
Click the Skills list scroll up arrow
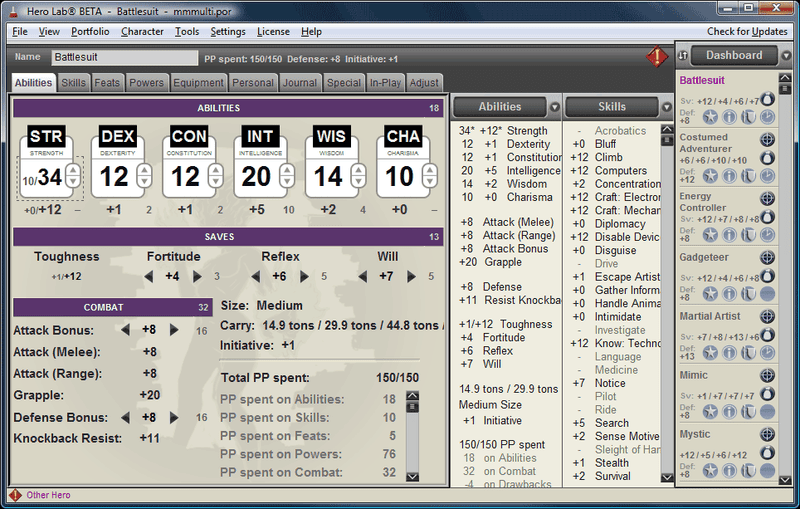(x=667, y=130)
